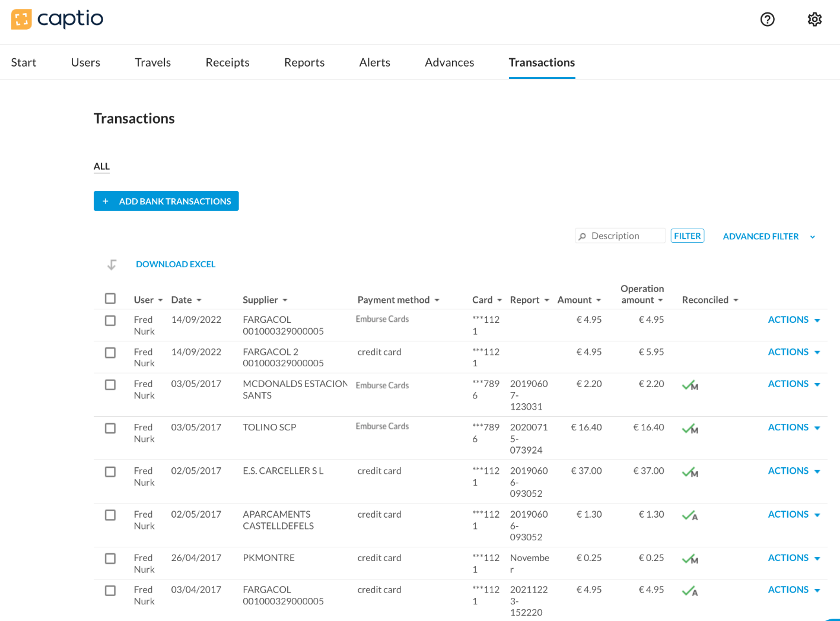The width and height of the screenshot is (840, 621).
Task: Sort by Payment method column header
Action: [399, 300]
